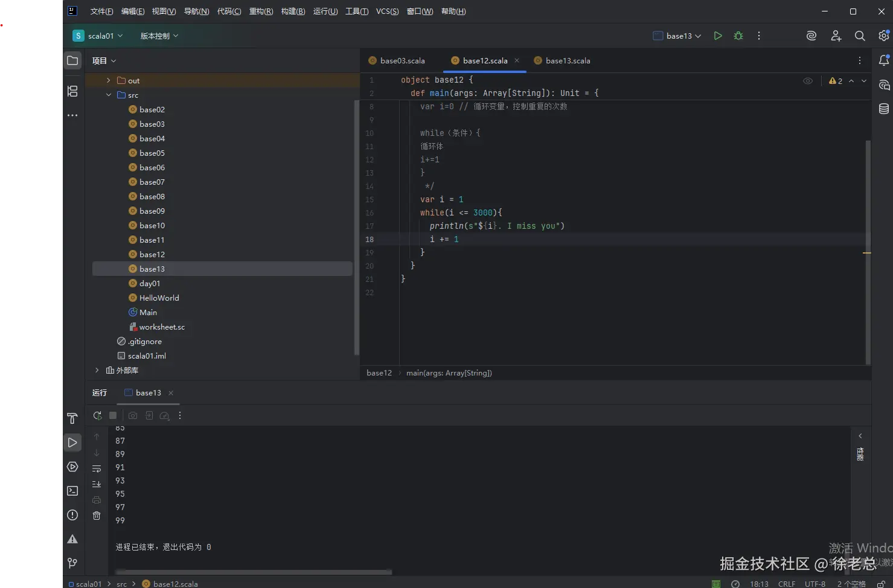The width and height of the screenshot is (893, 588).
Task: Open the HelloWorld file in project tree
Action: [x=159, y=298]
